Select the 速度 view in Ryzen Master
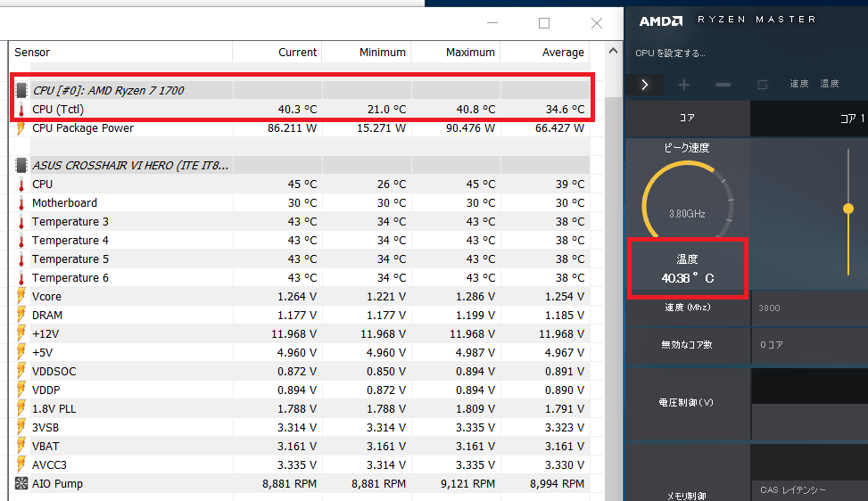 [x=798, y=84]
